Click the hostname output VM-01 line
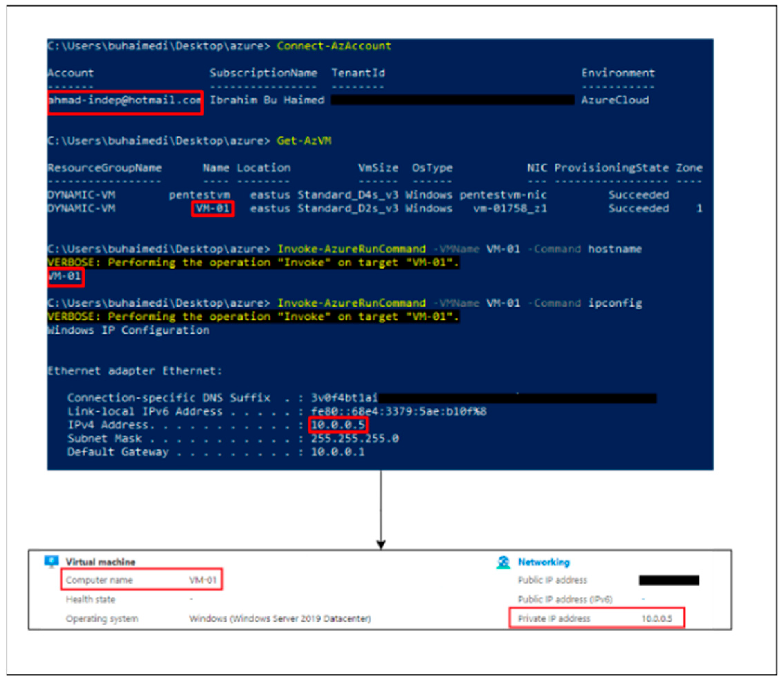Viewport: 784px width, 682px height. [65, 276]
